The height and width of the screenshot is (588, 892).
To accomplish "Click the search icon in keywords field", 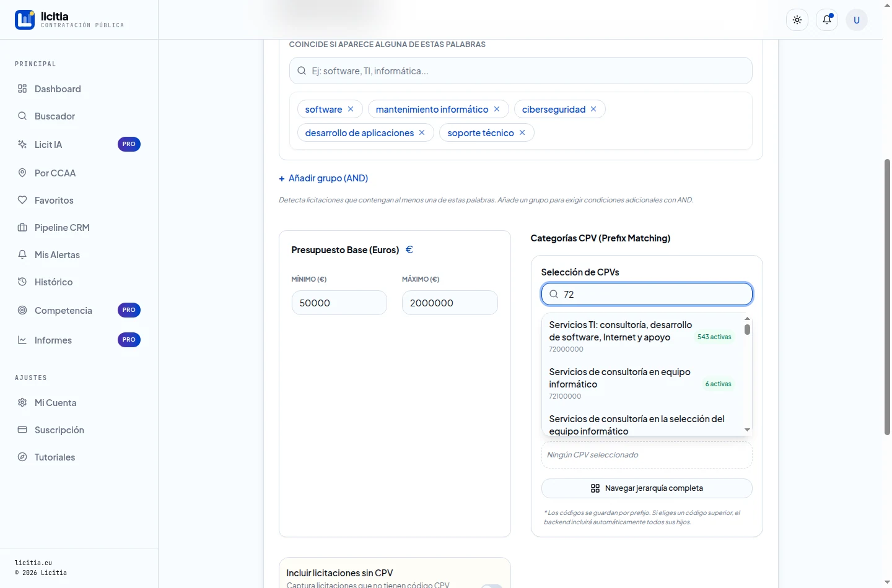I will [x=302, y=71].
